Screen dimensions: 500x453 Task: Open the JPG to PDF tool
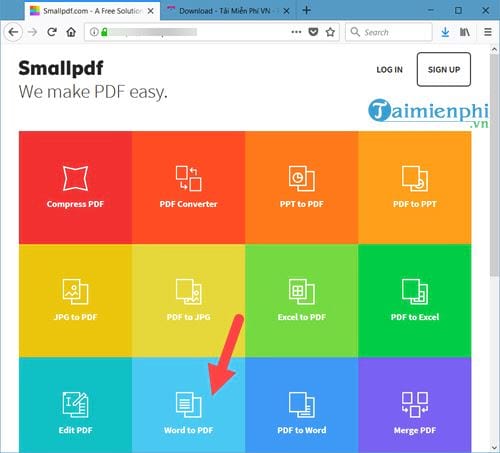(x=75, y=301)
